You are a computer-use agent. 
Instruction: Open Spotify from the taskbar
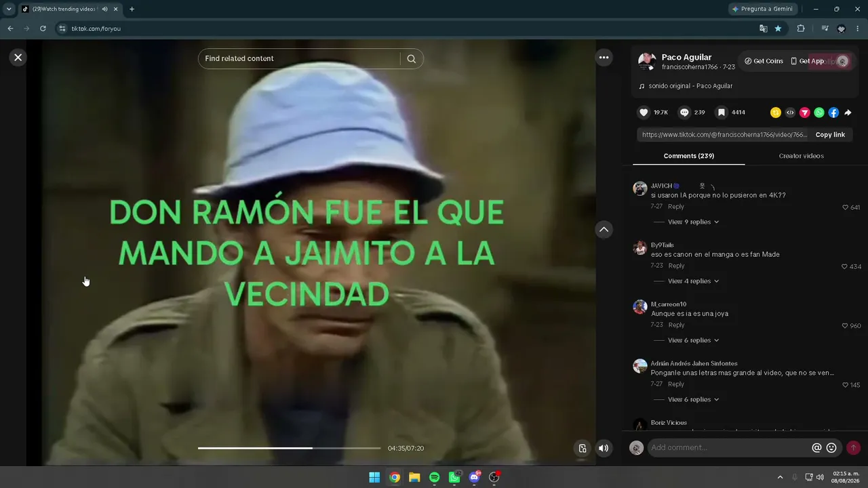(435, 477)
